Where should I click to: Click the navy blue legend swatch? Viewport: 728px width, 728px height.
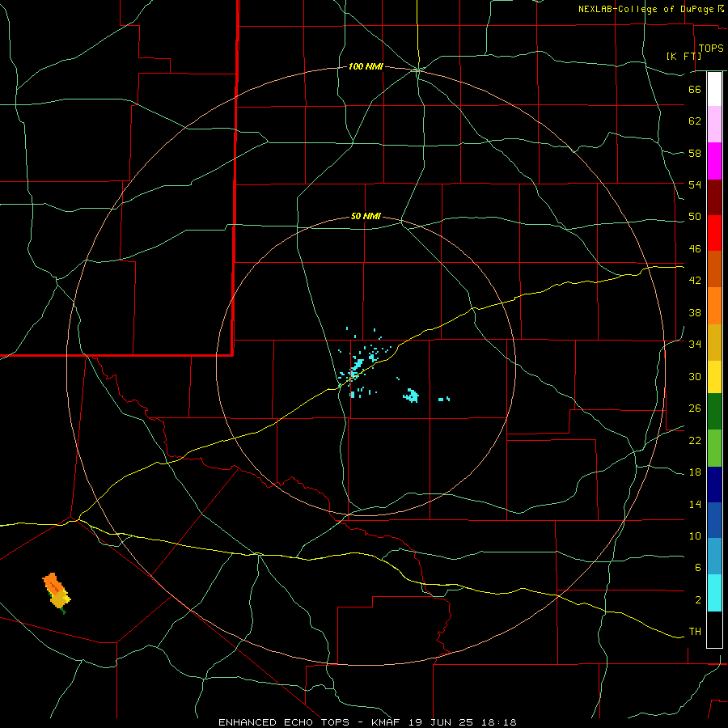714,485
